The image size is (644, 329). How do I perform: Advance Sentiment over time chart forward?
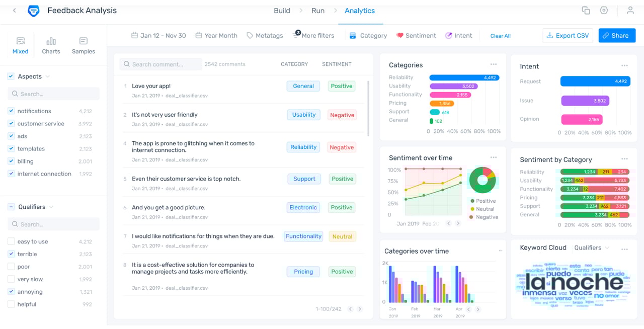458,223
